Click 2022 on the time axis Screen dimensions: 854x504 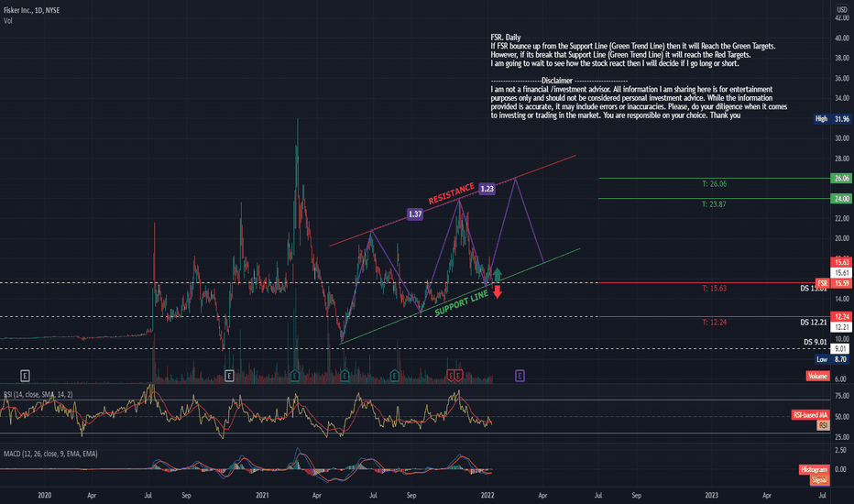487,495
